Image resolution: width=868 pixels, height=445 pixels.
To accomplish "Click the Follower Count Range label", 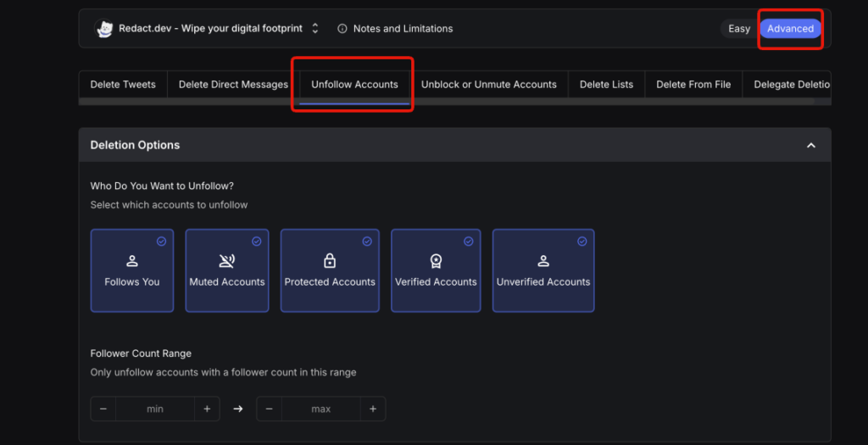I will [141, 353].
